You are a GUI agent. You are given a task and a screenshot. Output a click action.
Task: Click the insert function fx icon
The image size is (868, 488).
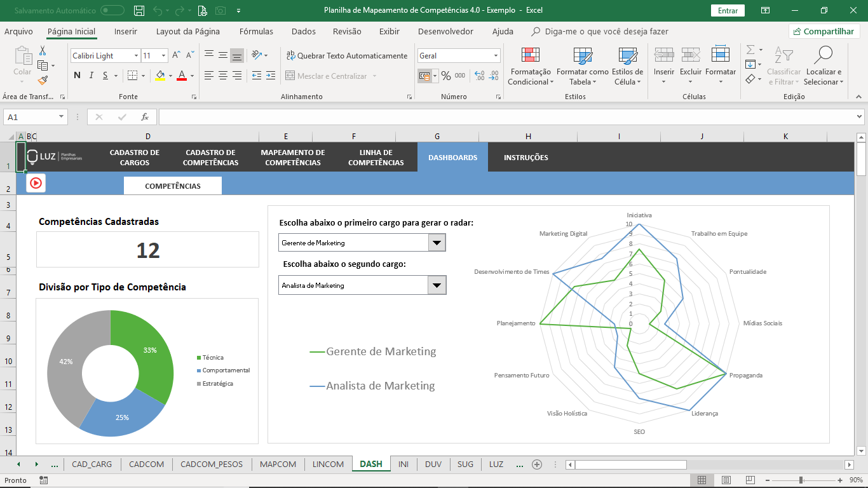point(145,117)
